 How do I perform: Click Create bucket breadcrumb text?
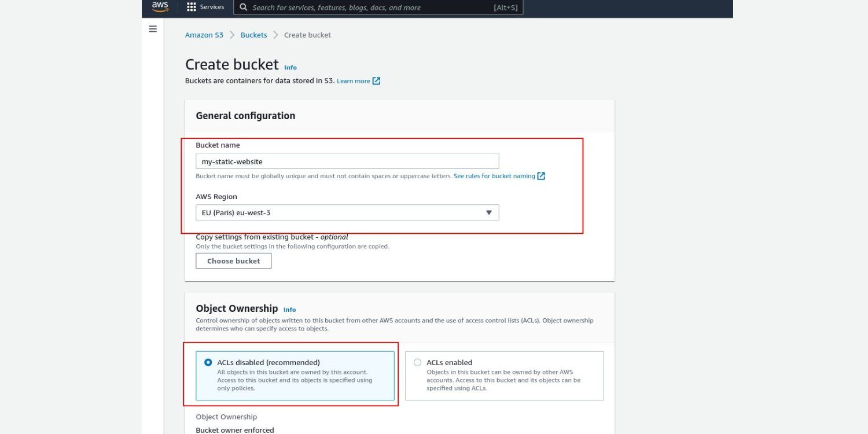(x=307, y=35)
